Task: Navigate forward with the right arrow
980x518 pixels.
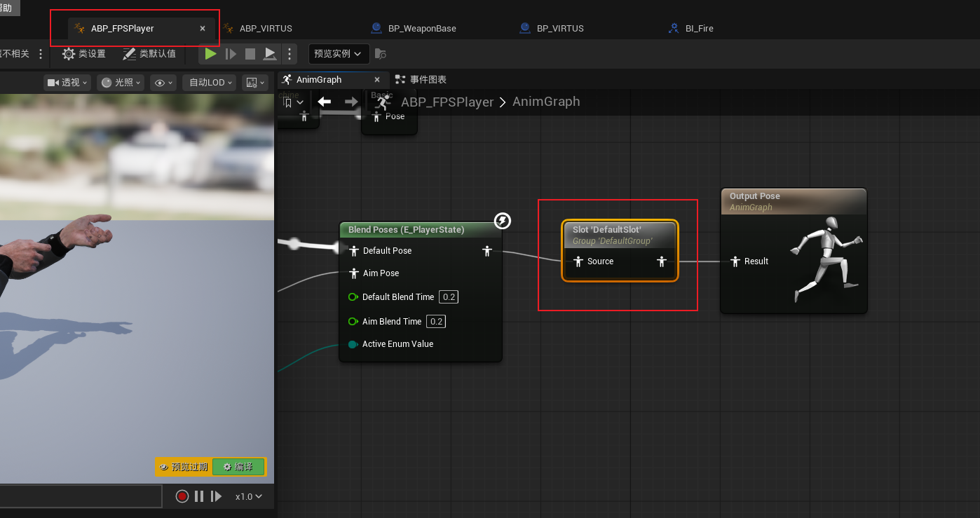Action: (x=351, y=102)
